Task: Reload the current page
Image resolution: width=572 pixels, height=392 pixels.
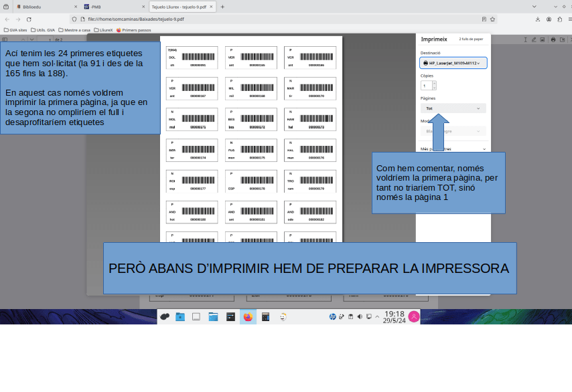Action: point(29,19)
